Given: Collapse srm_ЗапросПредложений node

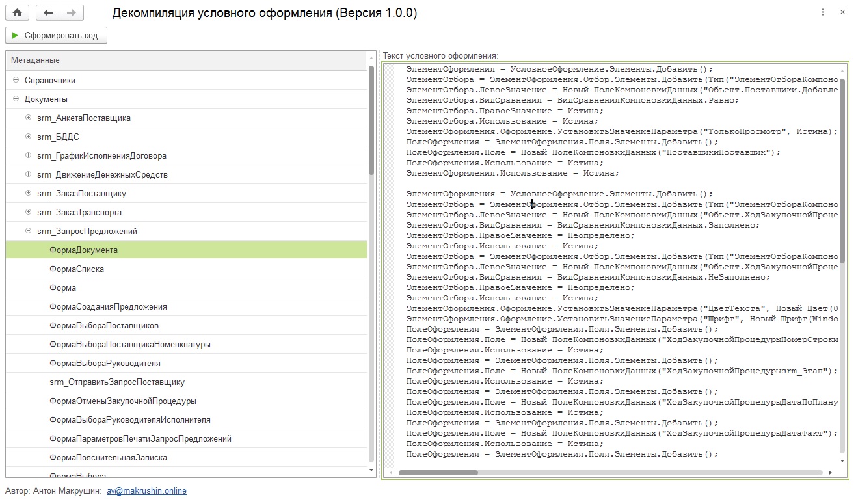Looking at the screenshot, I should coord(28,231).
